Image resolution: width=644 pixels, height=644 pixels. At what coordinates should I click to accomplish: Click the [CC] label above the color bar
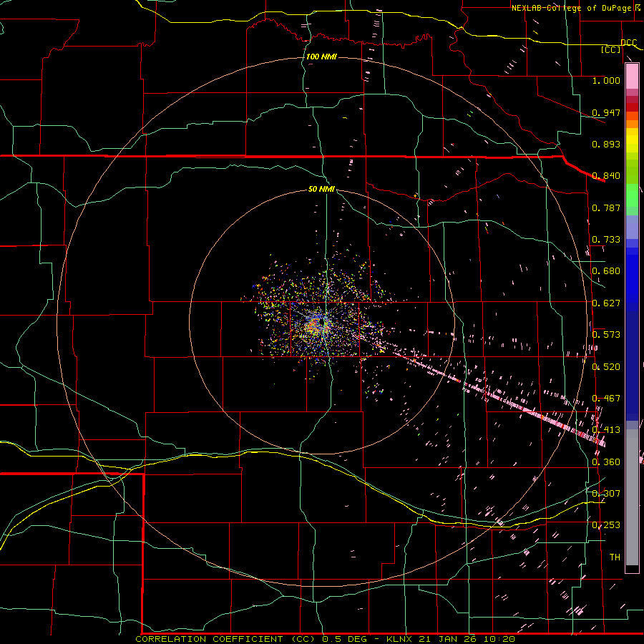pyautogui.click(x=611, y=49)
